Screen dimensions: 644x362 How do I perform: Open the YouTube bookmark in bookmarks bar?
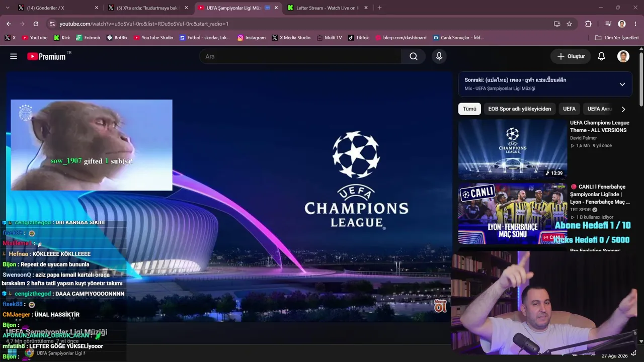(35, 38)
